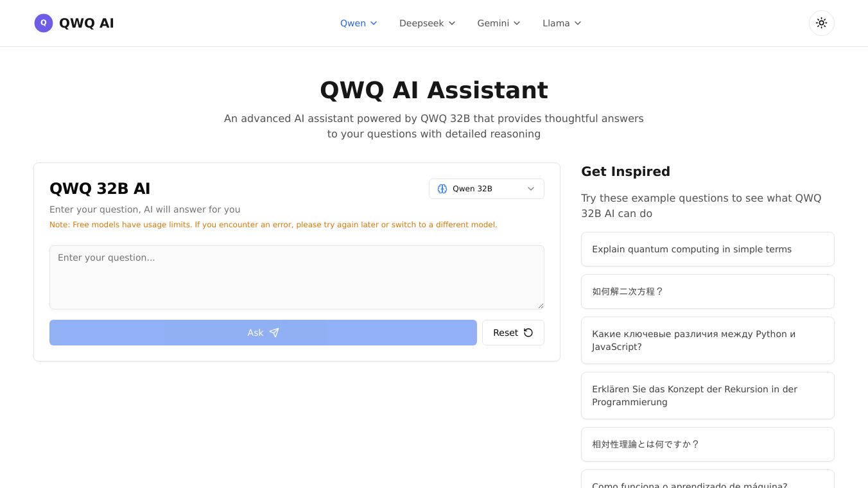Click the 'Try these example questions' description
Screen dimensions: 868x488
point(701,205)
